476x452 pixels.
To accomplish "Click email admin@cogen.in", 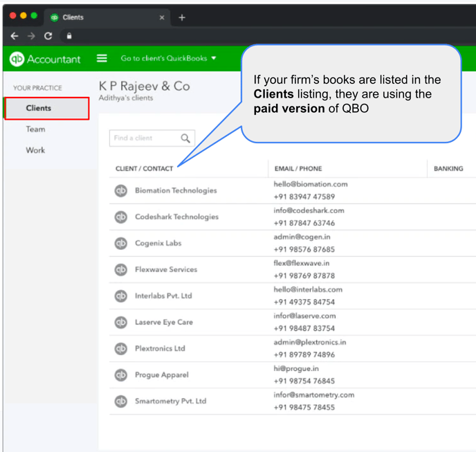I will [x=302, y=237].
